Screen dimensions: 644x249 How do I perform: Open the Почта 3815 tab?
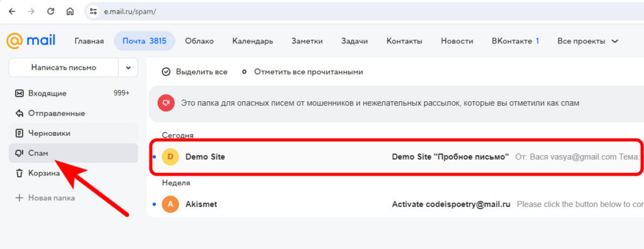pyautogui.click(x=145, y=41)
